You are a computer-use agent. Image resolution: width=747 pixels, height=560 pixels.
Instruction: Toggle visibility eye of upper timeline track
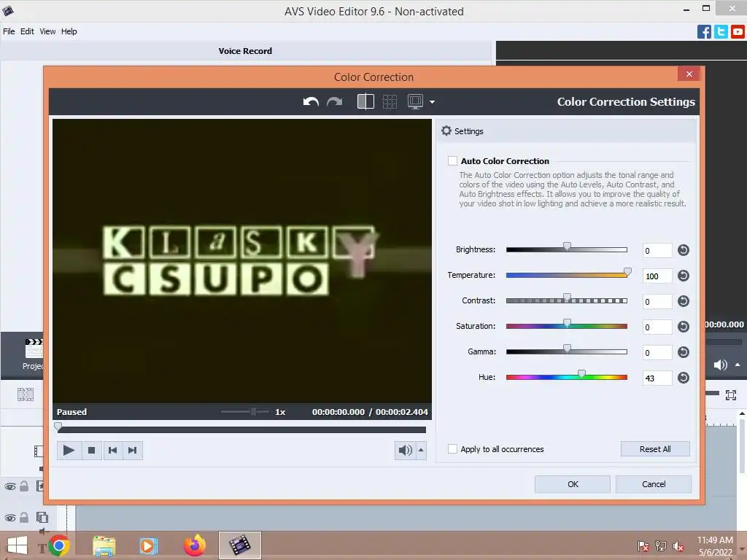(x=10, y=486)
